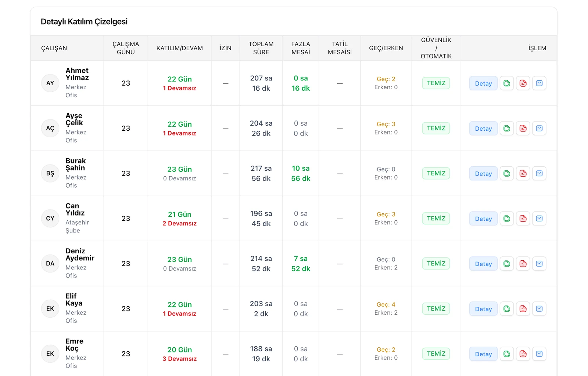This screenshot has height=376, width=588.
Task: Click the green export icon for Elif Kaya
Action: pyautogui.click(x=507, y=309)
